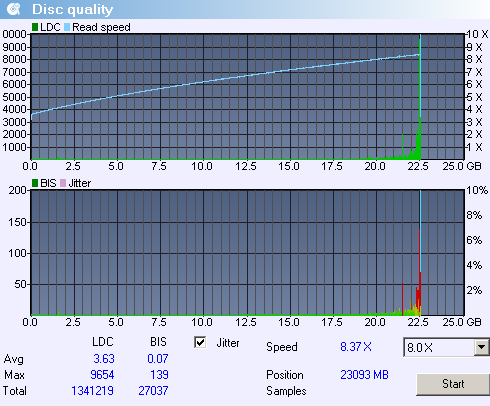The height and width of the screenshot is (406, 490).
Task: Start the disc quality scan
Action: (x=453, y=384)
